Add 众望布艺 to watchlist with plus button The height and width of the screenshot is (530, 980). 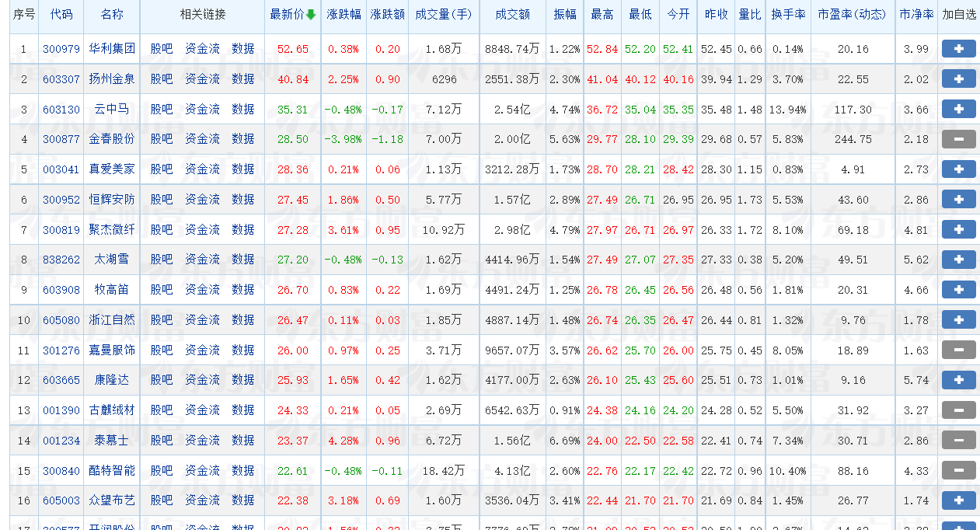(x=958, y=500)
